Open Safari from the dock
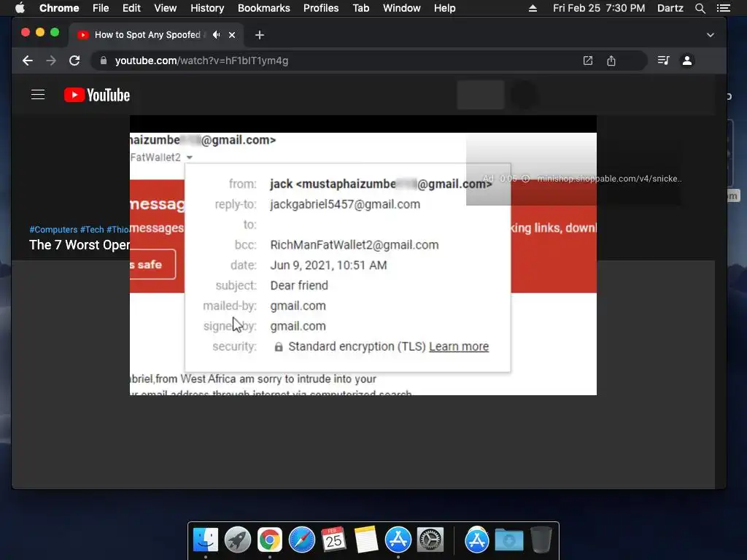This screenshot has width=747, height=560. 301,540
